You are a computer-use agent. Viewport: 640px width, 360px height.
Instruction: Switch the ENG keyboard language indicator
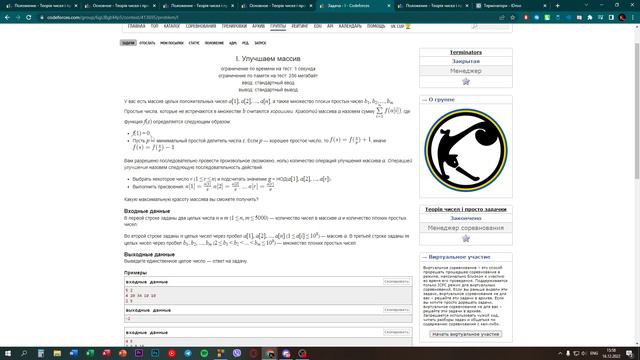594,353
